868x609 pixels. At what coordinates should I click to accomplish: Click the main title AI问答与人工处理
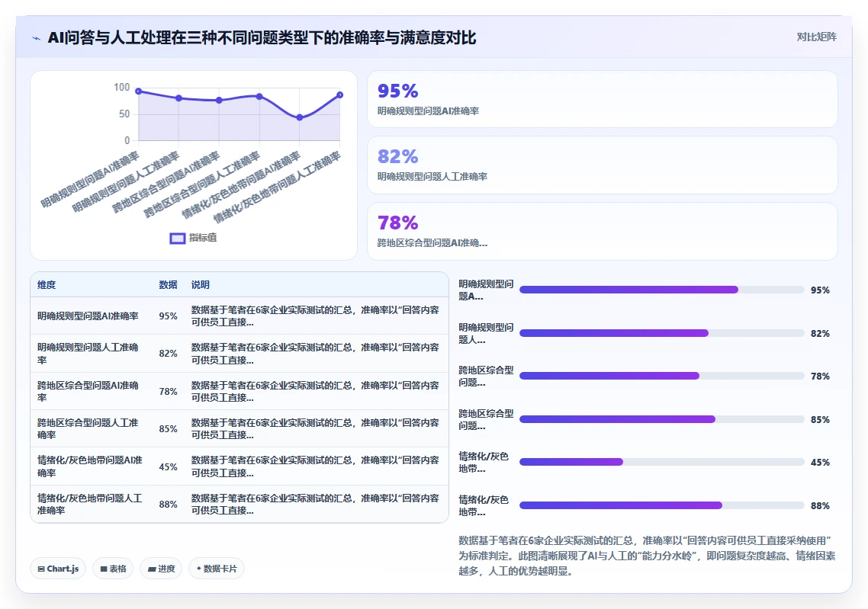coord(262,37)
